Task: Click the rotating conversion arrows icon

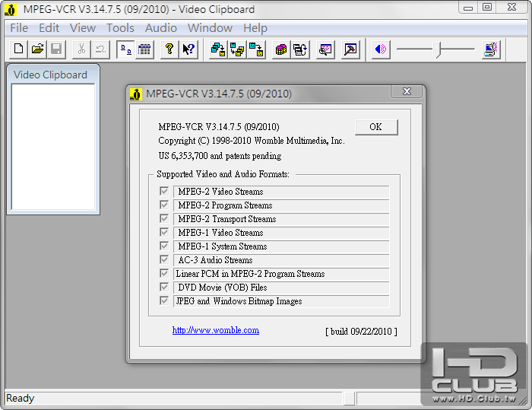Action: 300,49
